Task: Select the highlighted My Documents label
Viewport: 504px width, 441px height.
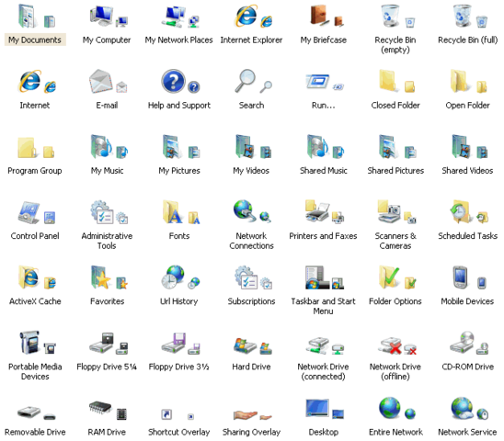Action: 35,40
